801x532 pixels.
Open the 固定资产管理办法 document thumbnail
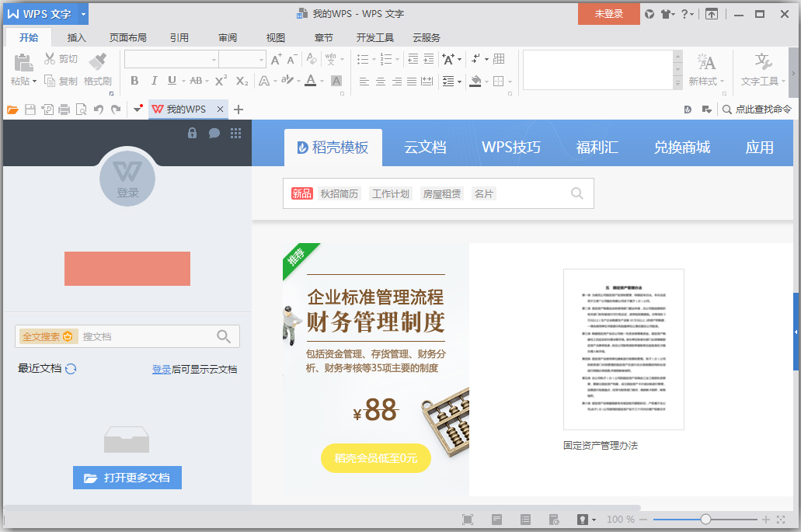[x=623, y=349]
